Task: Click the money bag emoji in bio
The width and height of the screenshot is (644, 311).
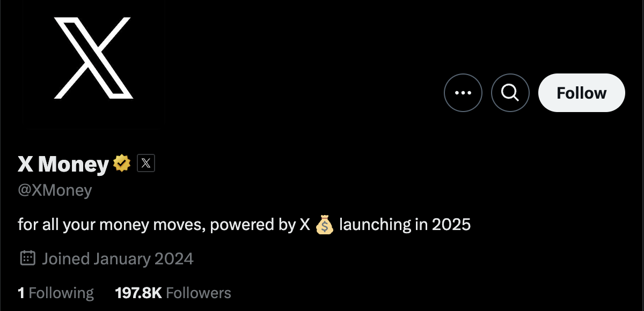Action: click(x=325, y=225)
